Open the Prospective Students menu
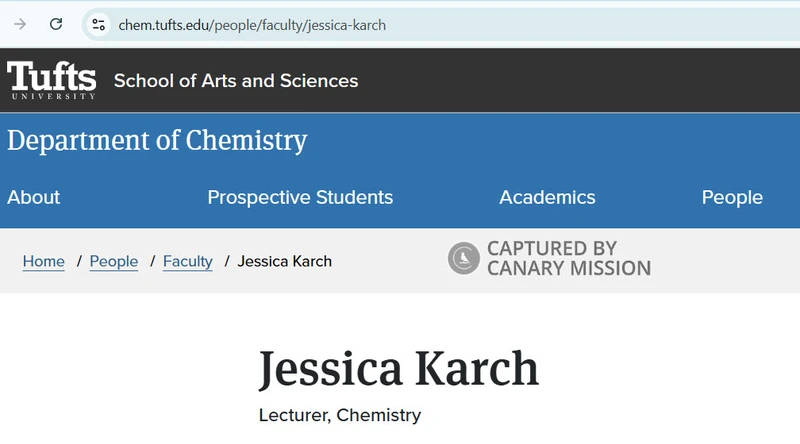The image size is (800, 444). (300, 198)
